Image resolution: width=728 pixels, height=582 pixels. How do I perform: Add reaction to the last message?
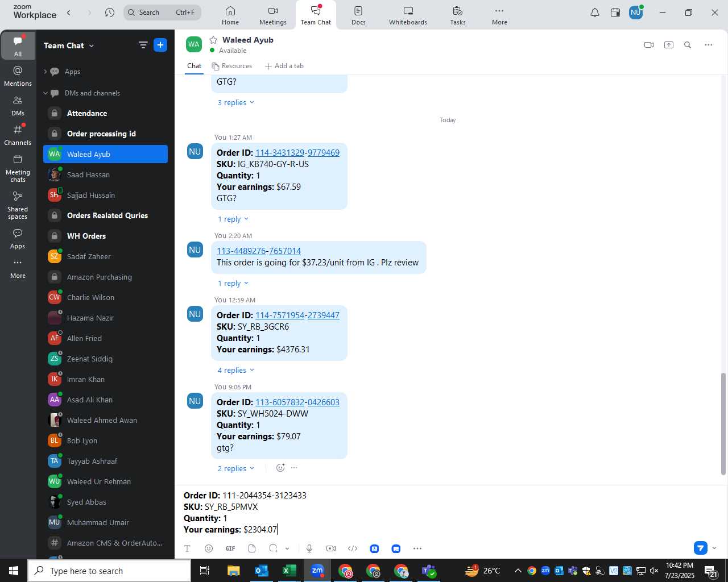pyautogui.click(x=280, y=468)
